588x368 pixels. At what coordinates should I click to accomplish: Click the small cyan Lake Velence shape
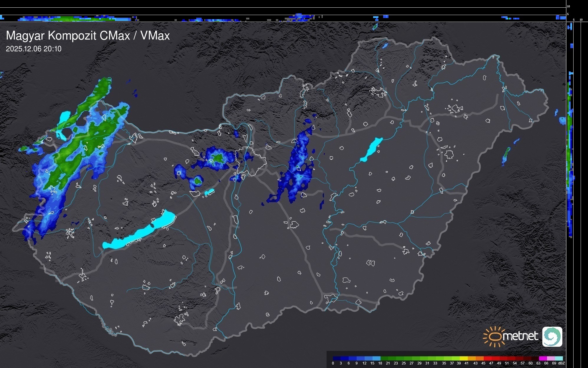point(209,192)
